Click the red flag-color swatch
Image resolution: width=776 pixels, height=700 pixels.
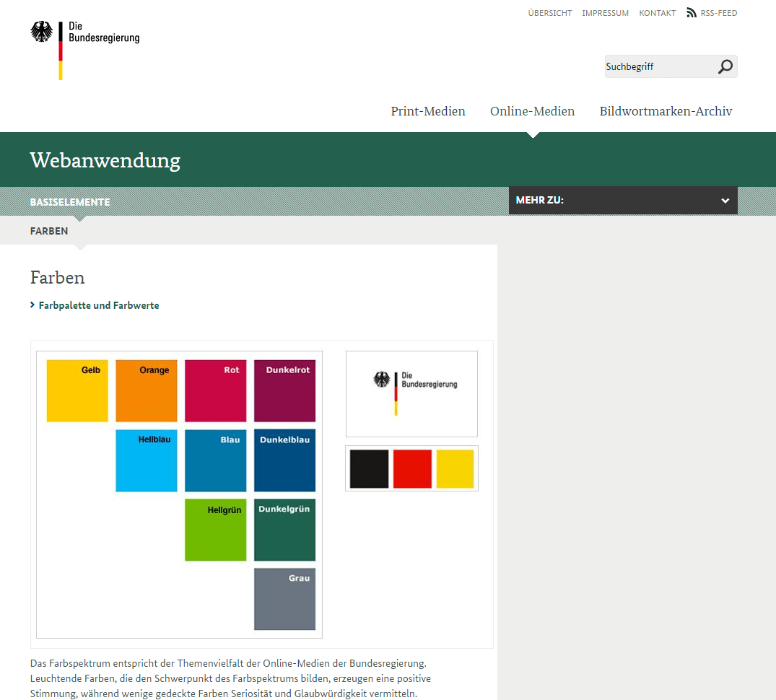[412, 469]
